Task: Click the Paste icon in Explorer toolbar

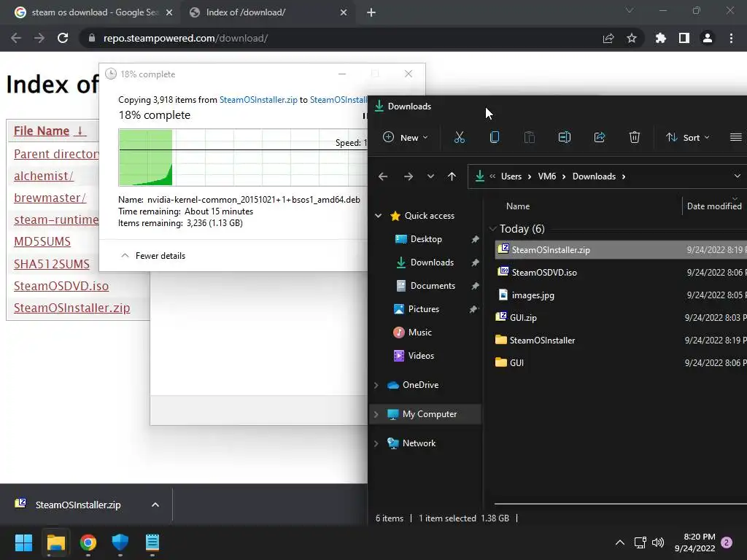Action: [x=530, y=138]
